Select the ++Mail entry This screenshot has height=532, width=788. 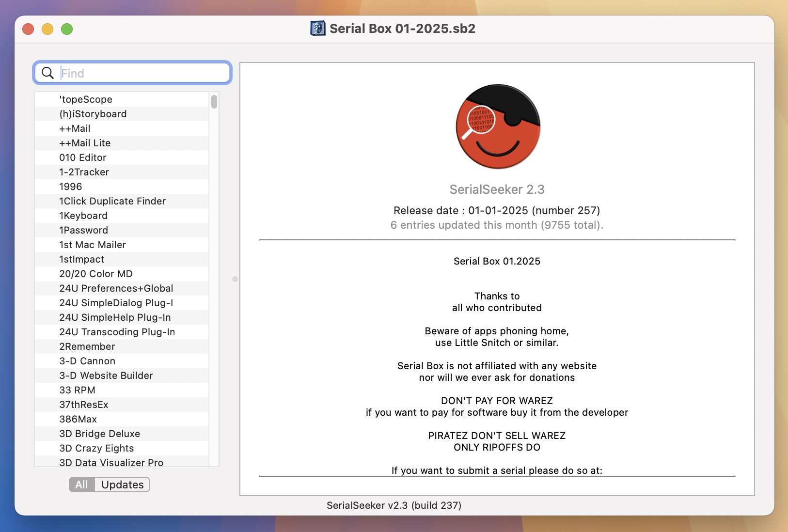[x=122, y=128]
